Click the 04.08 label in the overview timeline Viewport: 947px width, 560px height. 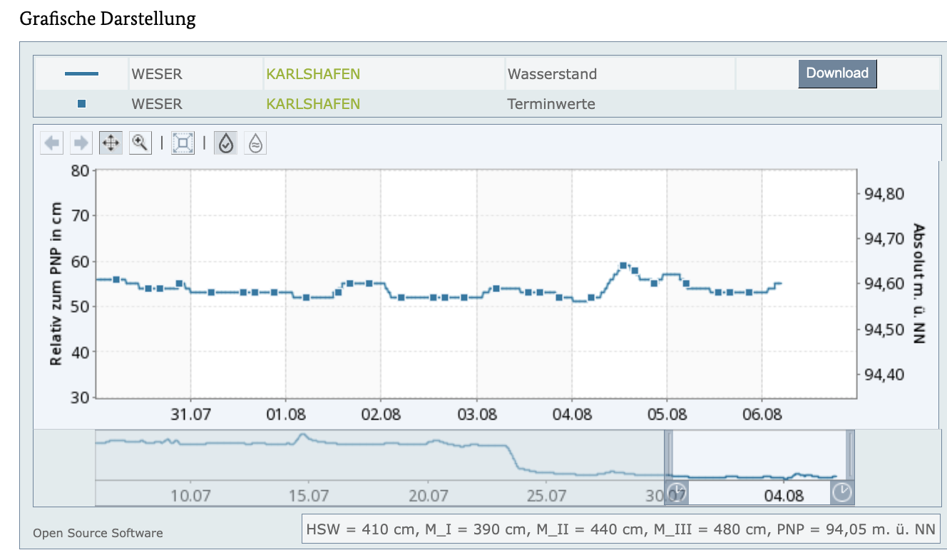click(x=783, y=495)
